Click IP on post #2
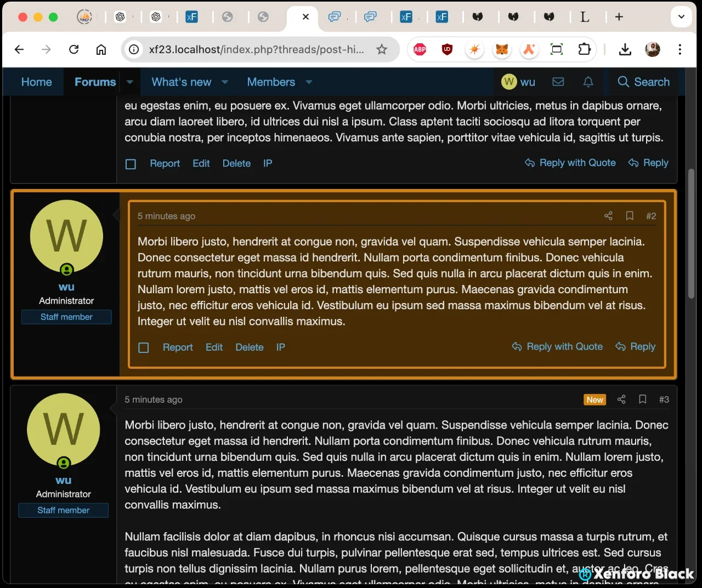The height and width of the screenshot is (588, 702). pos(281,347)
